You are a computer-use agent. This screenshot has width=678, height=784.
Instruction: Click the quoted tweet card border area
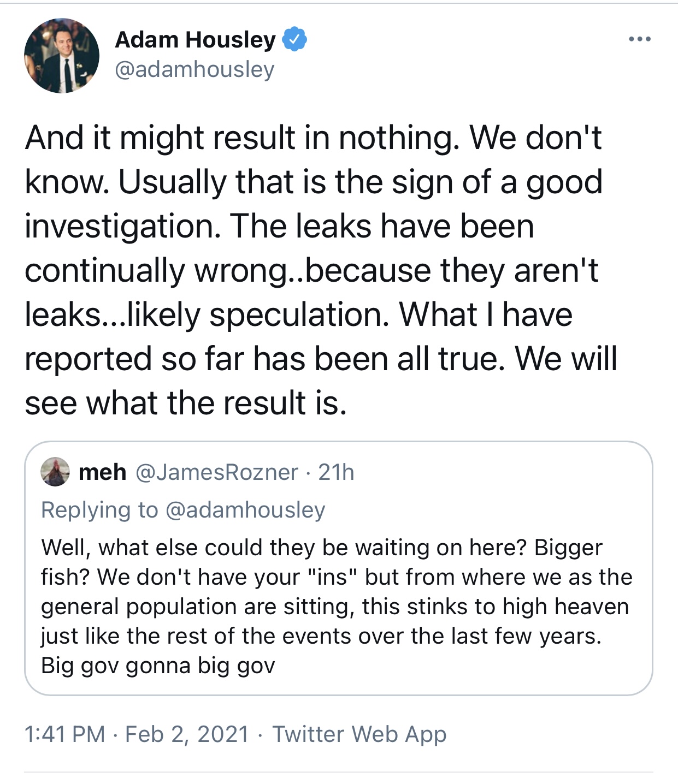339,568
